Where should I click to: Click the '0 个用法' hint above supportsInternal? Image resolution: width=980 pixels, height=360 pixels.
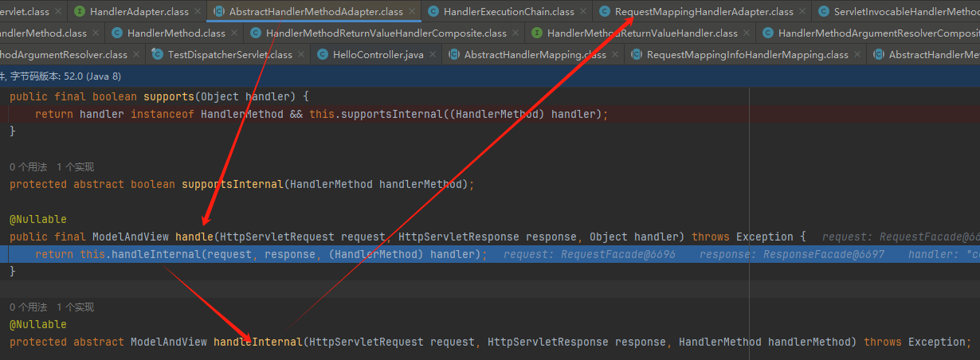point(29,167)
